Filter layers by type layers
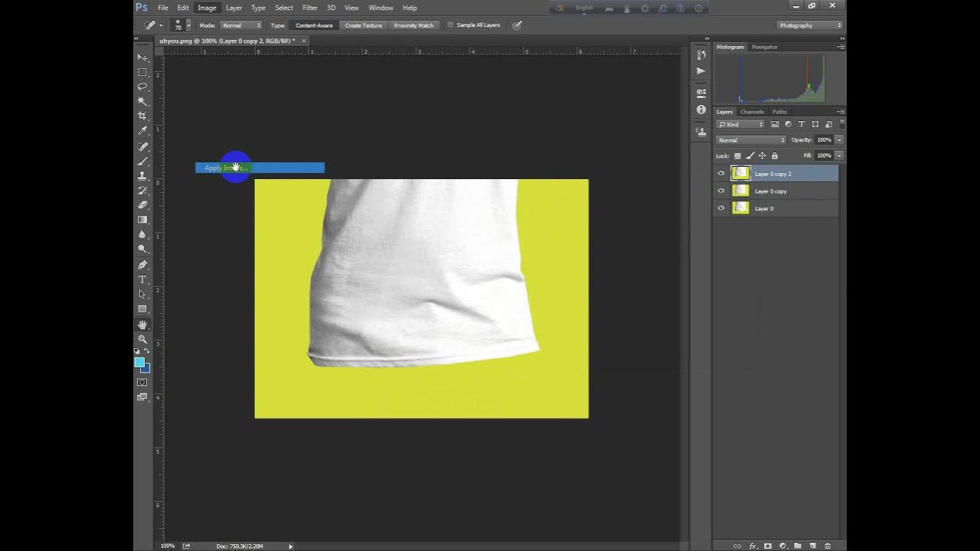This screenshot has width=980, height=551. tap(801, 124)
